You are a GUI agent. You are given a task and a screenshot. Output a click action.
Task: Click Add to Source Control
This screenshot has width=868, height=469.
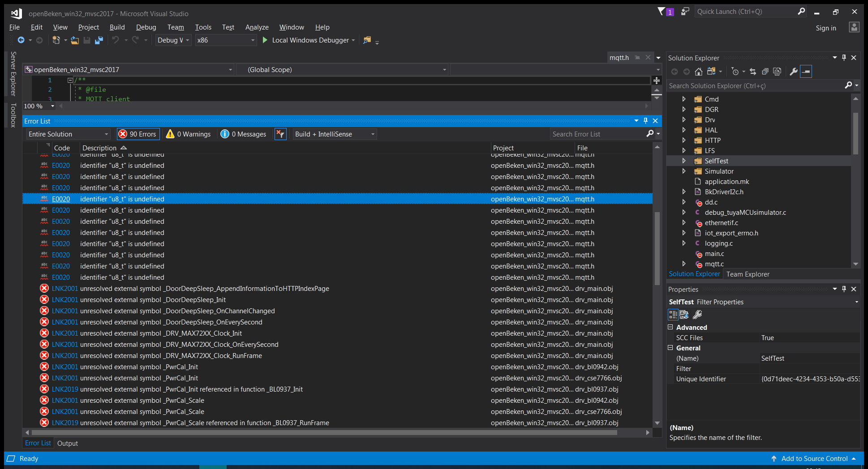coord(814,459)
